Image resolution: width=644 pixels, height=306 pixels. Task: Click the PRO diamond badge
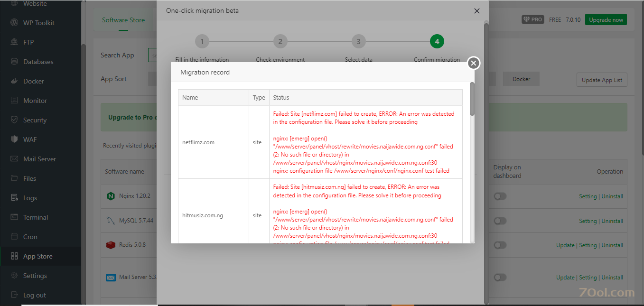click(532, 20)
